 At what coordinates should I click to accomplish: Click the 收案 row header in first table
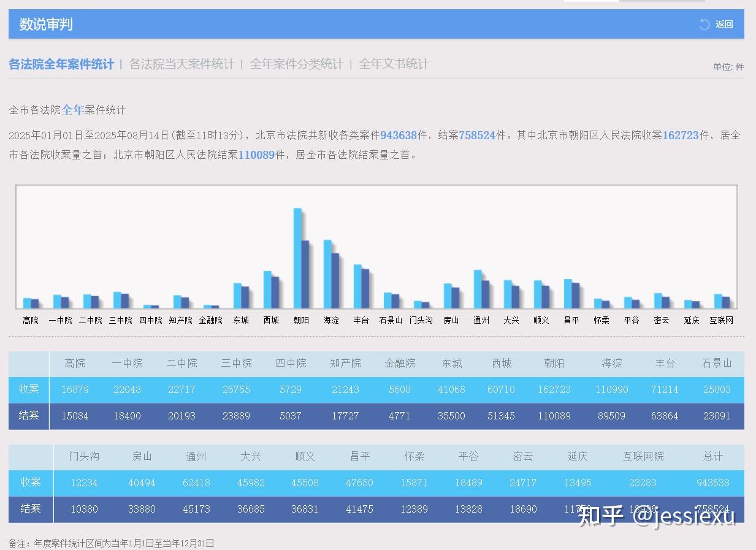pos(29,389)
